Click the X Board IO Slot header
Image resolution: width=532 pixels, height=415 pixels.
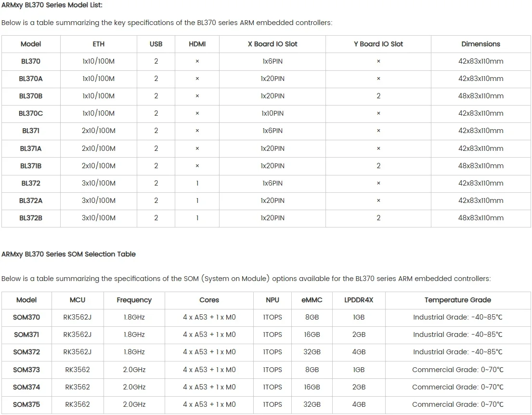click(x=272, y=44)
